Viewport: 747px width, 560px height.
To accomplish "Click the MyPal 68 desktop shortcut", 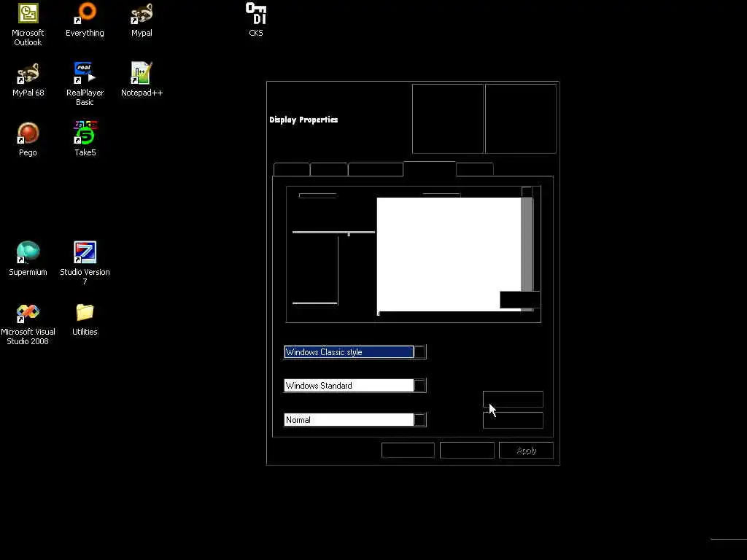I will pyautogui.click(x=28, y=80).
